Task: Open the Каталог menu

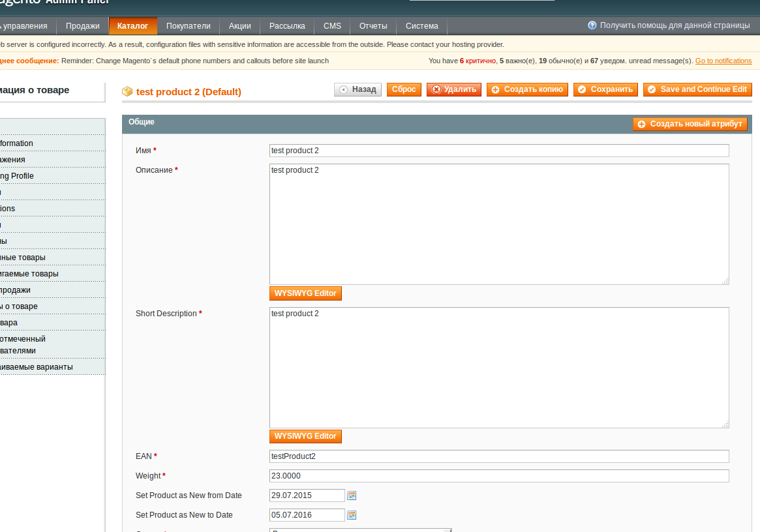Action: [x=132, y=26]
